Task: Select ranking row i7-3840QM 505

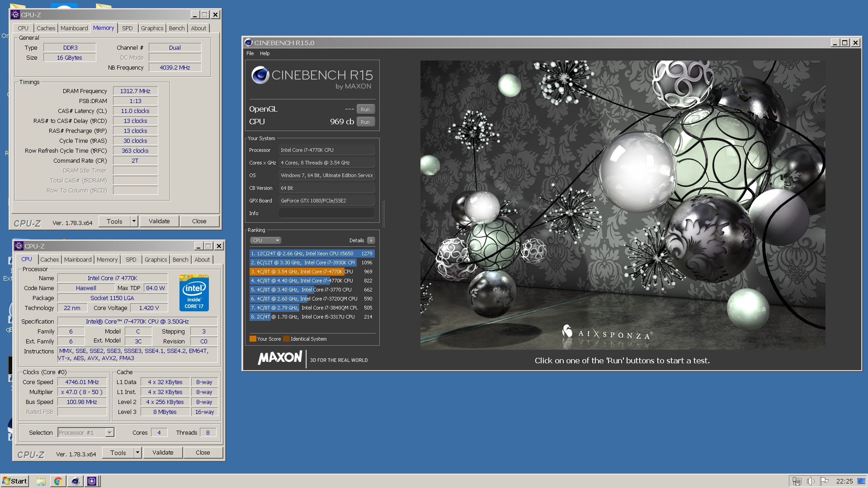Action: (312, 308)
